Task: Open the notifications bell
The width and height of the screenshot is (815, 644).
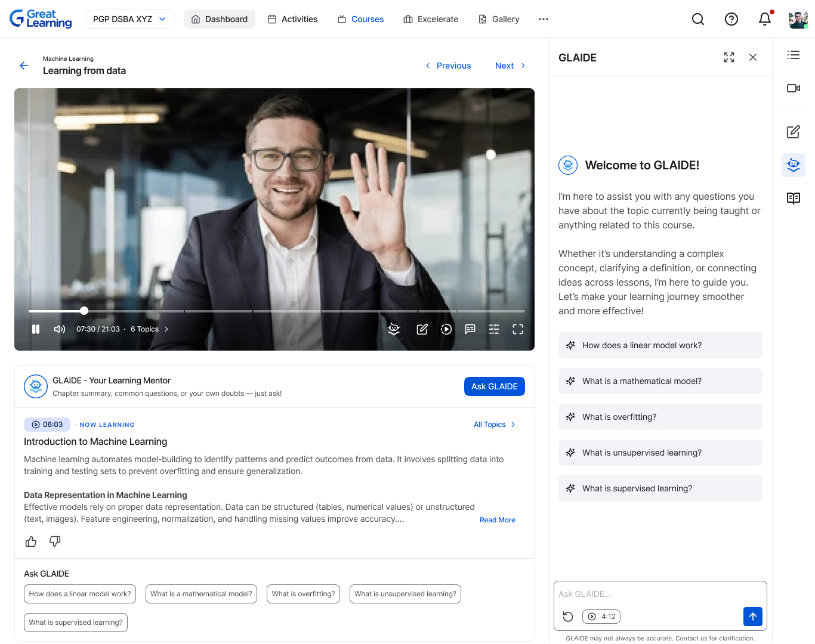Action: click(764, 19)
